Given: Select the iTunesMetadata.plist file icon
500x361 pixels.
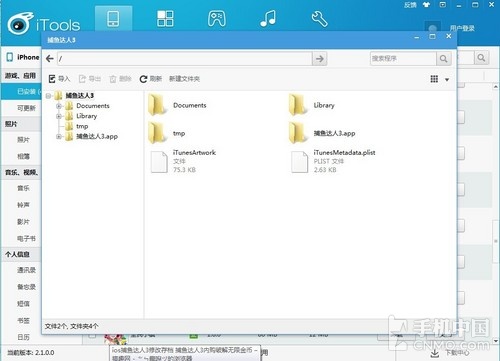Looking at the screenshot, I should click(300, 162).
